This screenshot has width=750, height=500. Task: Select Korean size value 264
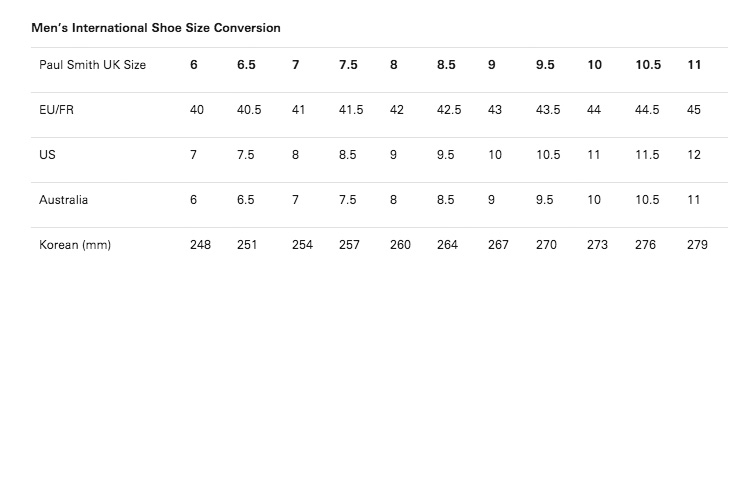tap(447, 245)
